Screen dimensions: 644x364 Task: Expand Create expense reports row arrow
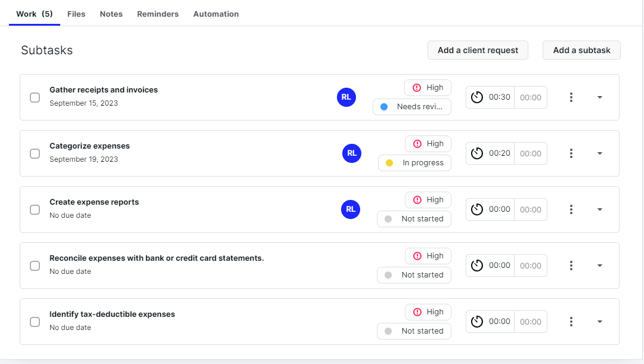(x=600, y=209)
